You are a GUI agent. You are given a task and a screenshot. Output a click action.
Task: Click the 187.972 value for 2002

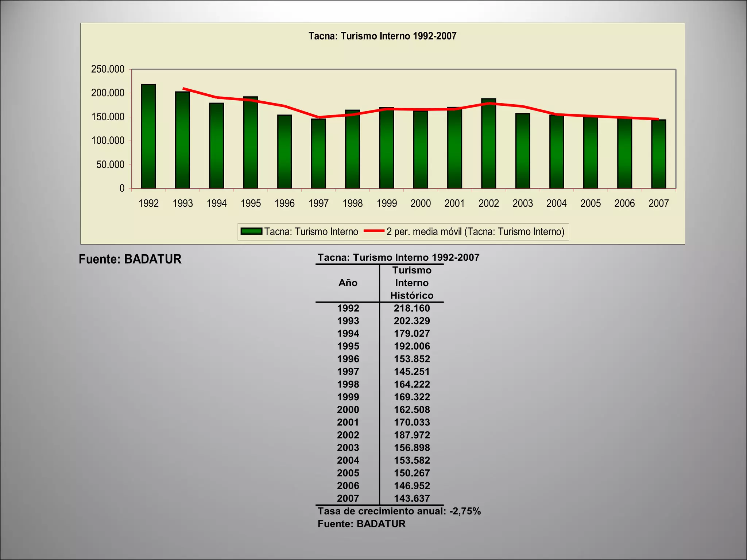pyautogui.click(x=412, y=435)
